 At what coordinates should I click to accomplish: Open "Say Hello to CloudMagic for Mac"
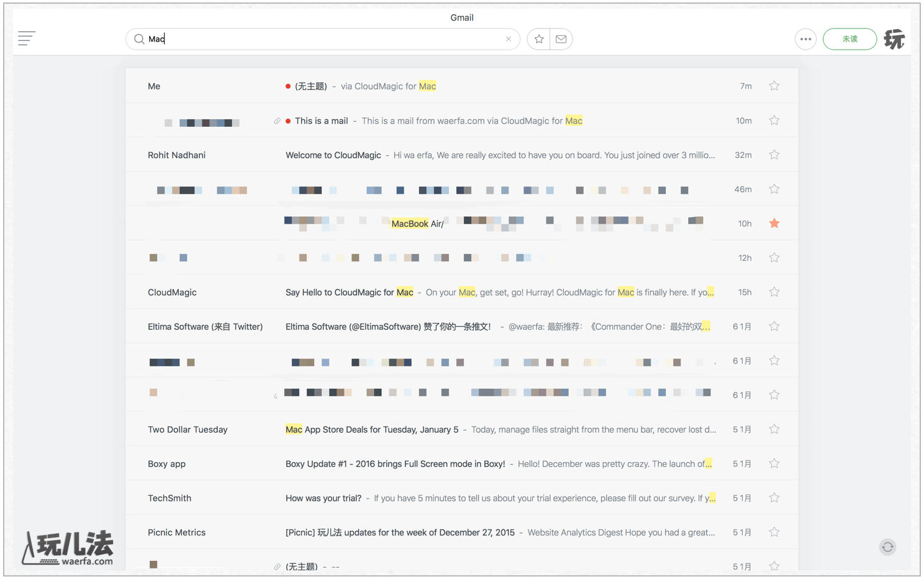(462, 292)
